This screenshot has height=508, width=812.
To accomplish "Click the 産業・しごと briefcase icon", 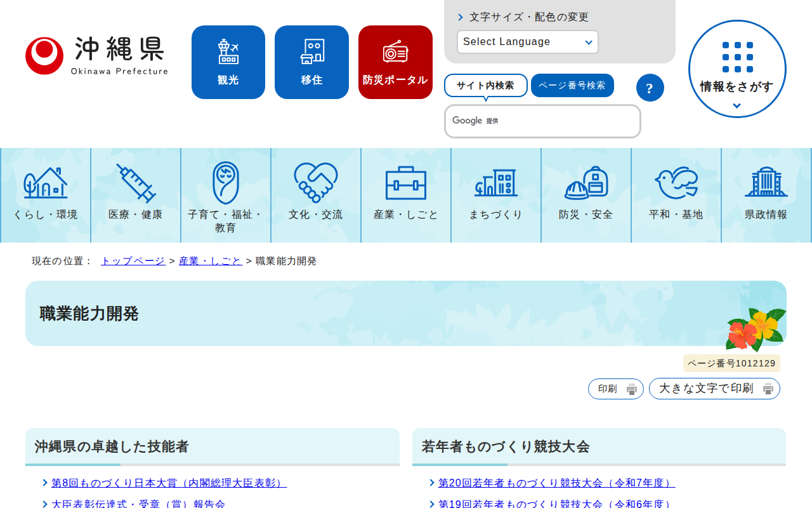I will coord(405,184).
